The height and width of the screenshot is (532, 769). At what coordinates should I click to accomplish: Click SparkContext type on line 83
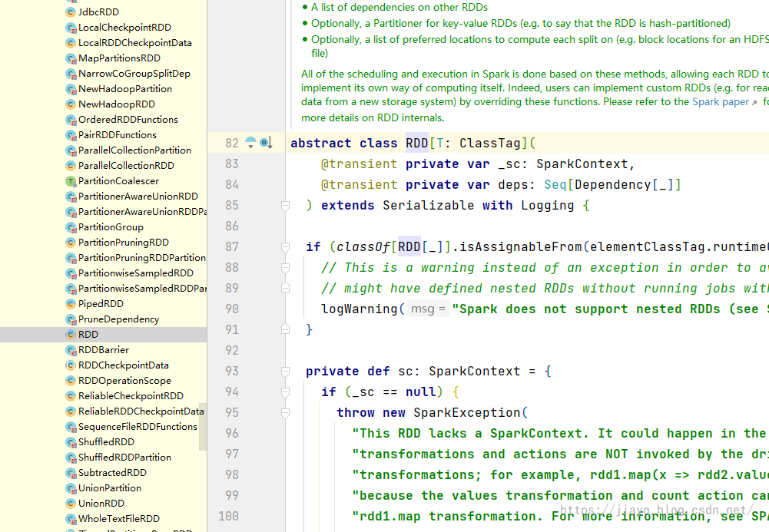pyautogui.click(x=582, y=164)
